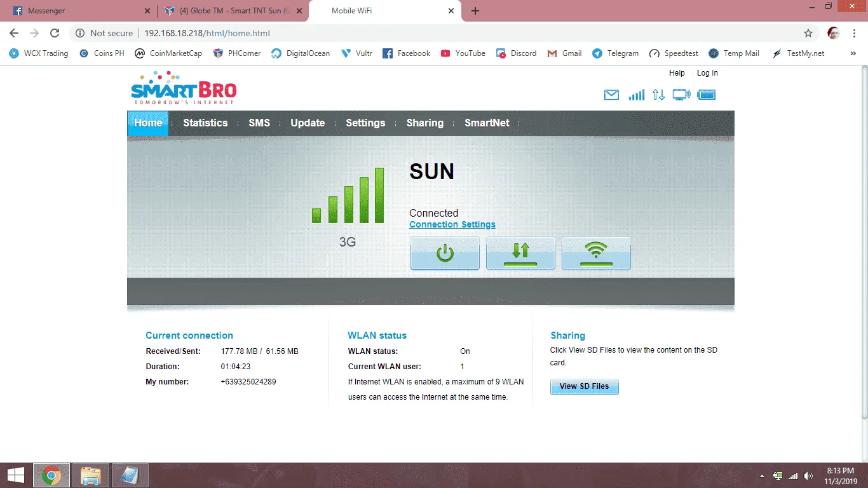868x488 pixels.
Task: Close the Messenger browser tab
Action: (147, 11)
